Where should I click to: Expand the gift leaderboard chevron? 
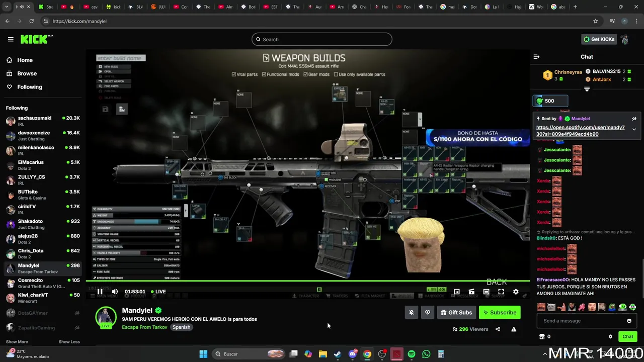pos(587,89)
